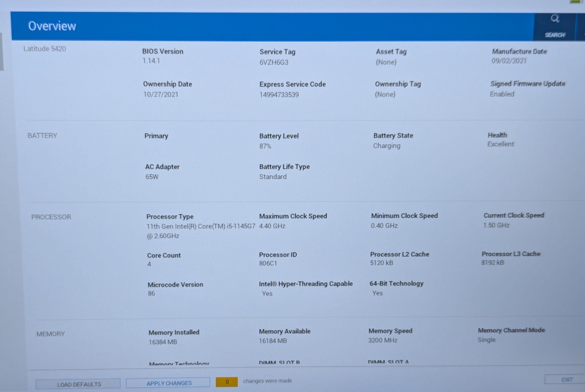Click the 'changes were made' status text
The image size is (585, 392).
pyautogui.click(x=267, y=381)
